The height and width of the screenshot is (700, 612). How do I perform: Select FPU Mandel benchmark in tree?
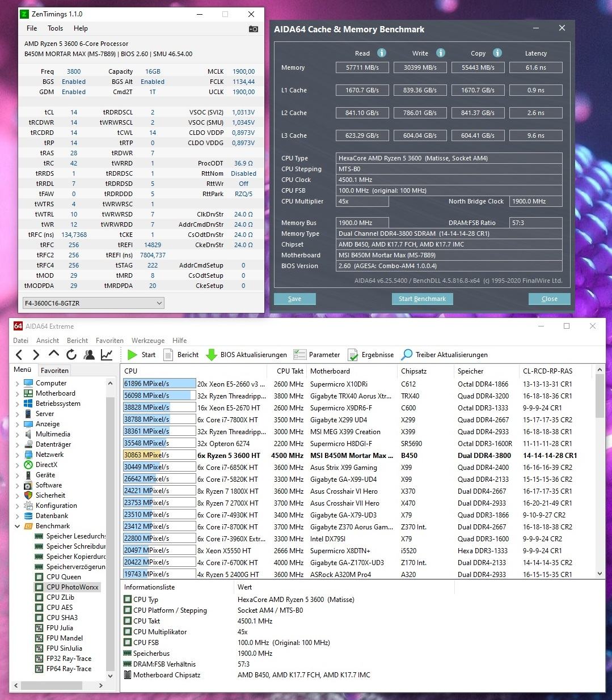point(65,638)
